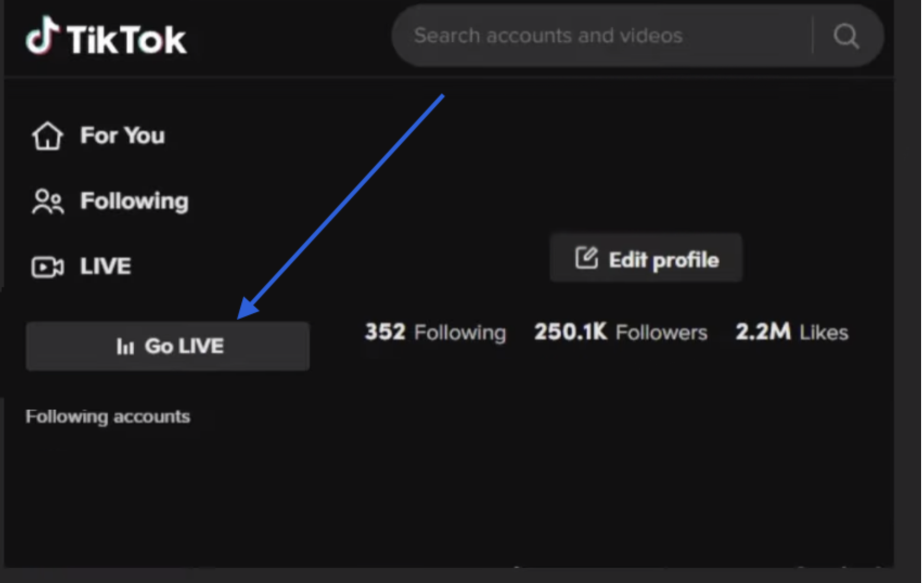
Task: Click the 2.2M Likes count
Action: [x=792, y=332]
